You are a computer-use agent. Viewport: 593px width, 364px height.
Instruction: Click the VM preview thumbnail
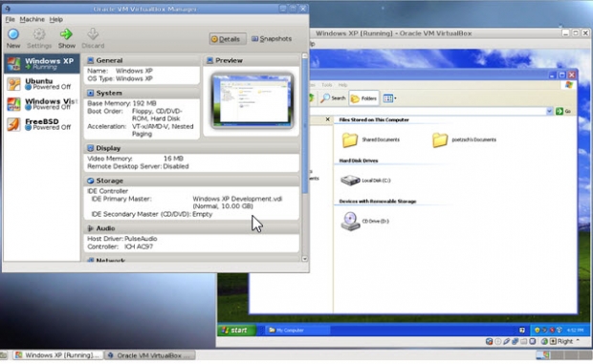click(253, 100)
